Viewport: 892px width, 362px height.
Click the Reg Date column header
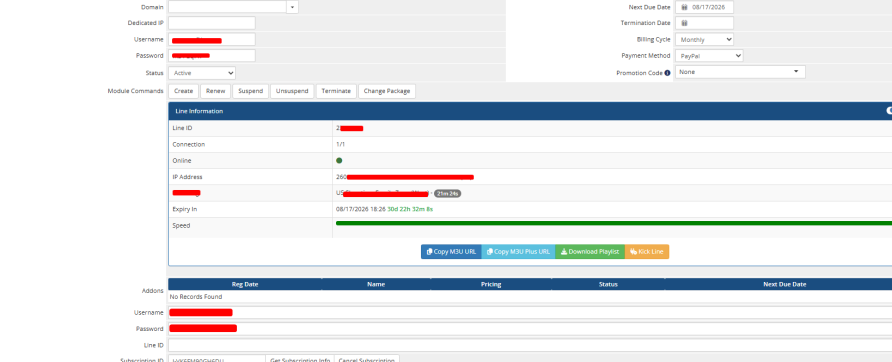click(245, 284)
